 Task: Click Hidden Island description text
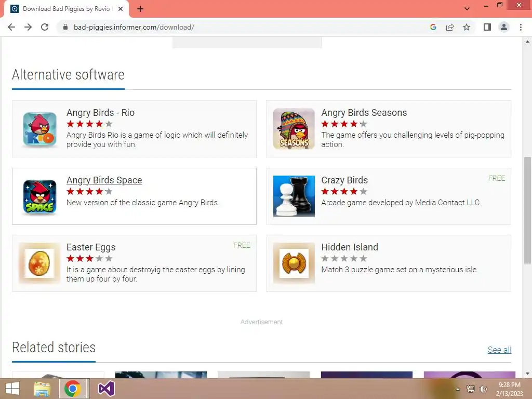[x=400, y=270]
